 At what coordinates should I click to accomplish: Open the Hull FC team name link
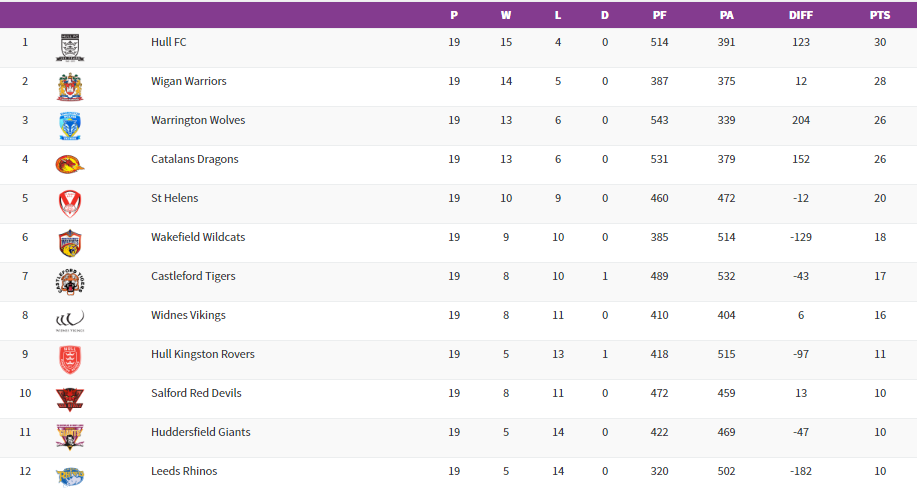168,42
